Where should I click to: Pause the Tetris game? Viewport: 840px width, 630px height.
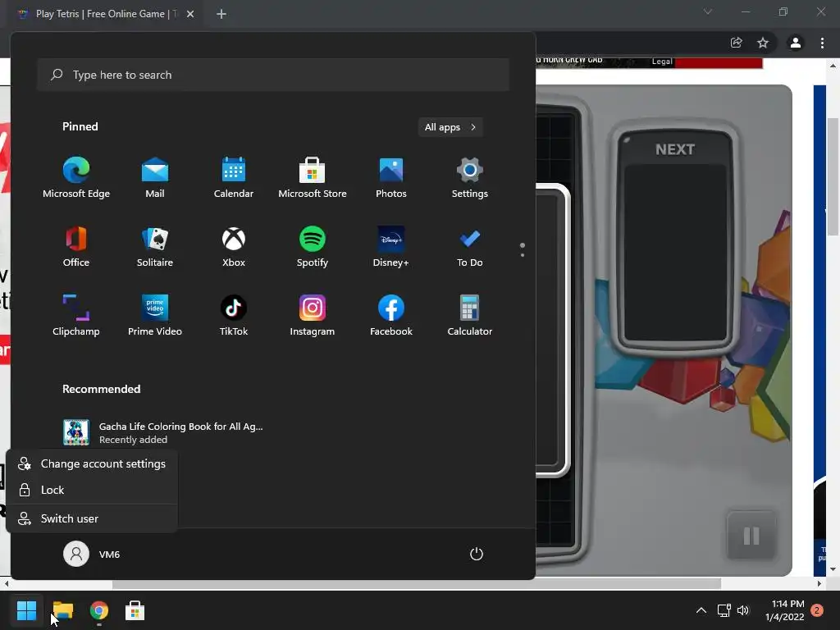coord(751,536)
